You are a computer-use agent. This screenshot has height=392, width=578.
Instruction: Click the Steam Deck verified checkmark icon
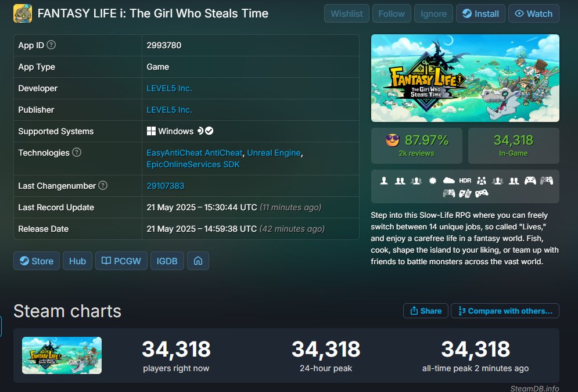(209, 131)
